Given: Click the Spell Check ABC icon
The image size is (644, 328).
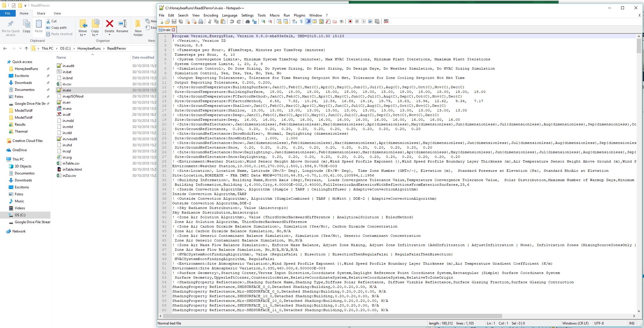Looking at the screenshot, I should tap(386, 21).
